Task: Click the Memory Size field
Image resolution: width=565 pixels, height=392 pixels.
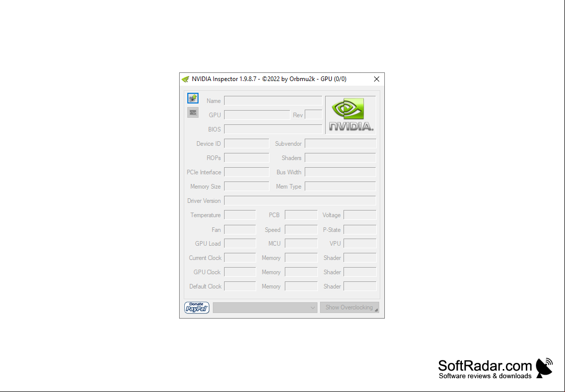Action: 247,187
